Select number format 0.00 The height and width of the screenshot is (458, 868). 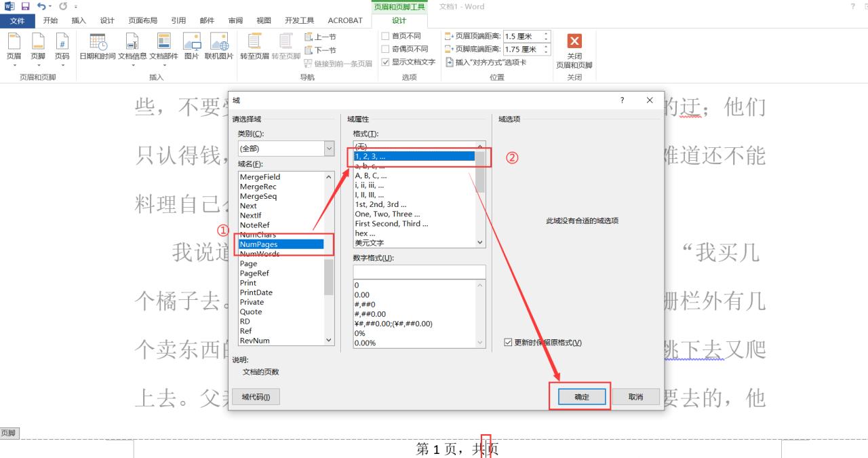[x=414, y=295]
